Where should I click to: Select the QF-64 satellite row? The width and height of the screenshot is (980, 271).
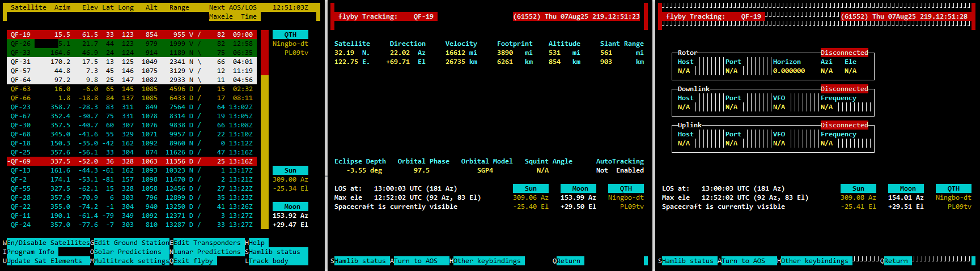(131, 80)
